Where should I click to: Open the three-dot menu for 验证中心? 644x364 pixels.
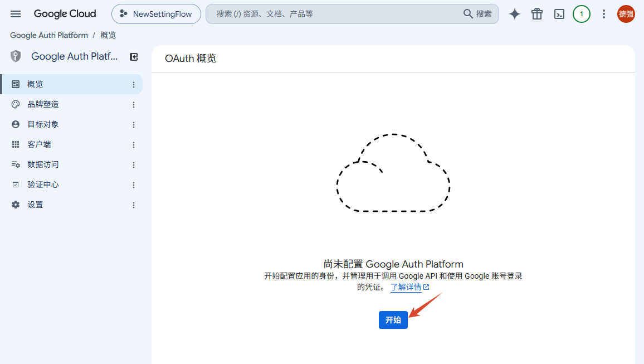click(x=134, y=185)
